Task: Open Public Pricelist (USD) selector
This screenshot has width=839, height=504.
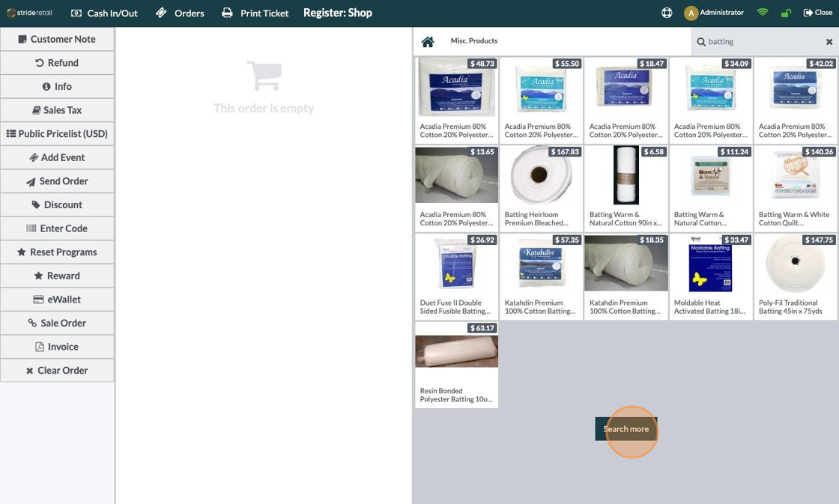Action: (57, 134)
